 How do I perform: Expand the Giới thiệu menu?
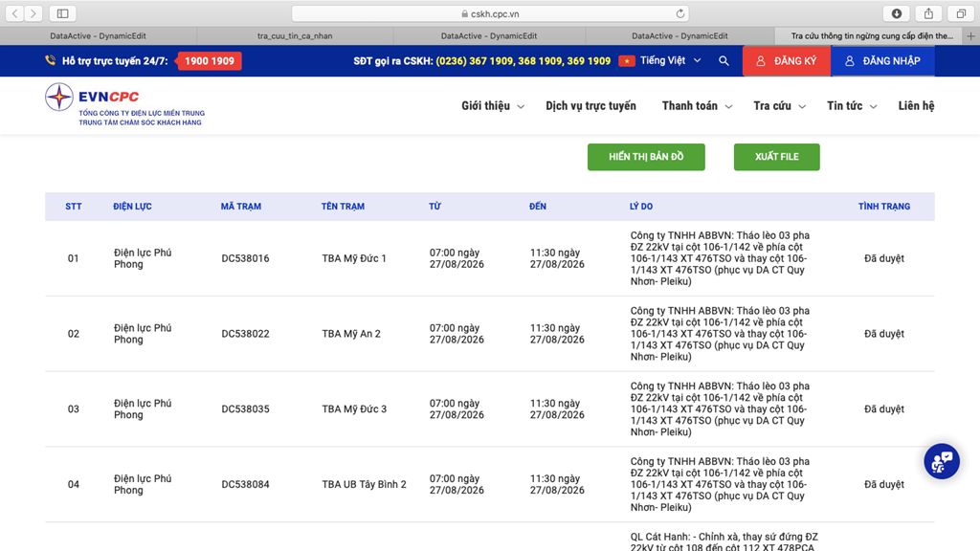pos(493,105)
